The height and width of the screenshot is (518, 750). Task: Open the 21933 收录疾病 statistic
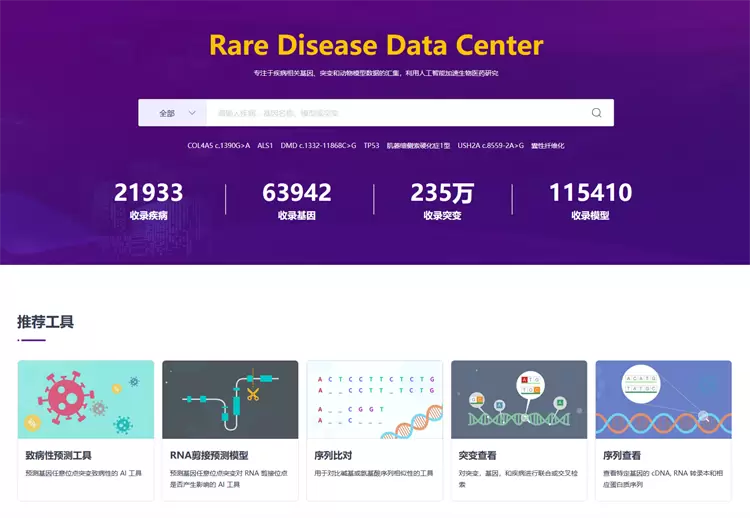click(148, 199)
